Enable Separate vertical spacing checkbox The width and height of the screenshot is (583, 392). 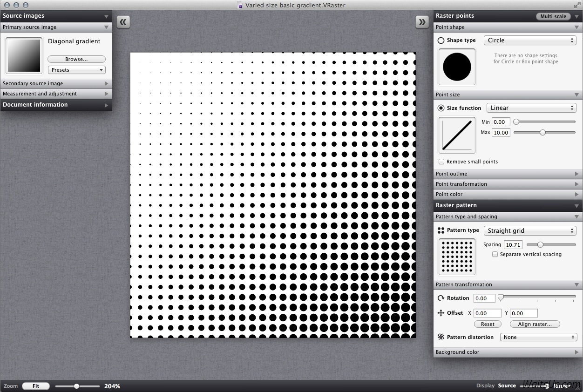click(495, 255)
